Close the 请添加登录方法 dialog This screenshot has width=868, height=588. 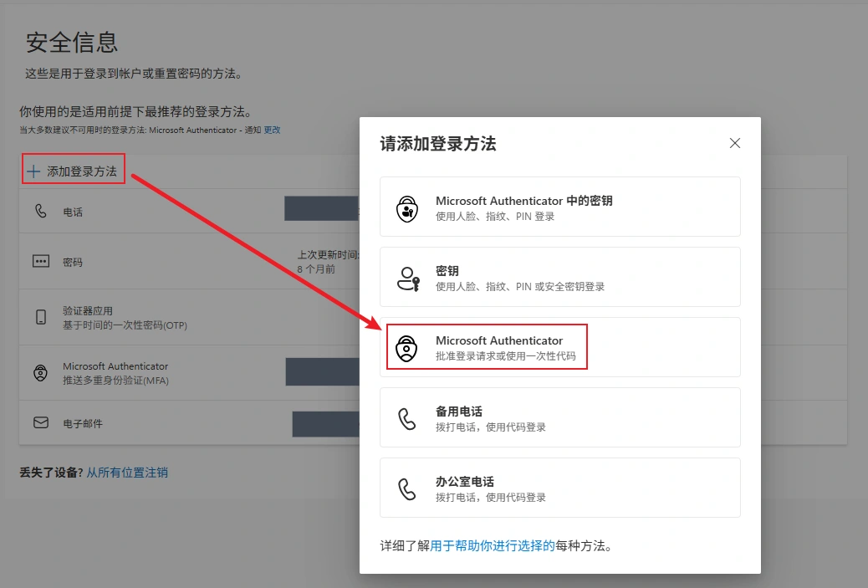coord(734,143)
